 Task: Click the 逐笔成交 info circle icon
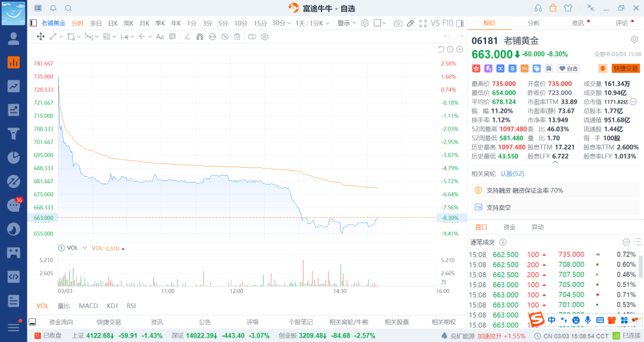[x=503, y=242]
